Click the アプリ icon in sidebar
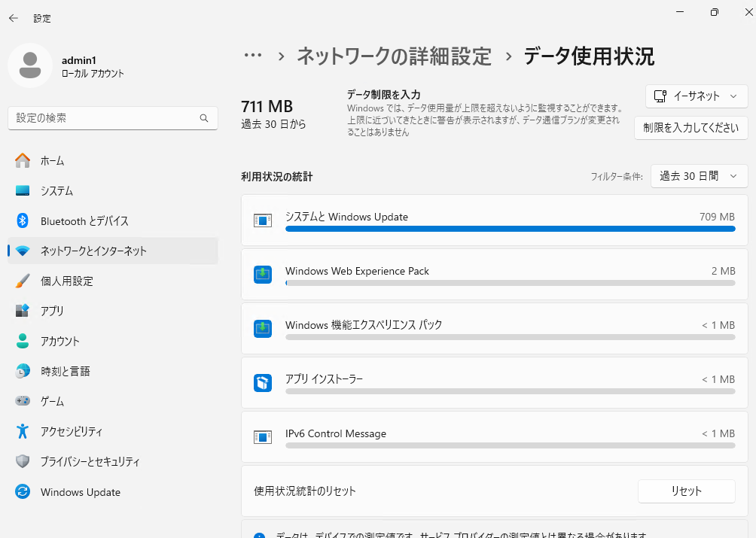This screenshot has height=538, width=756. [x=23, y=311]
